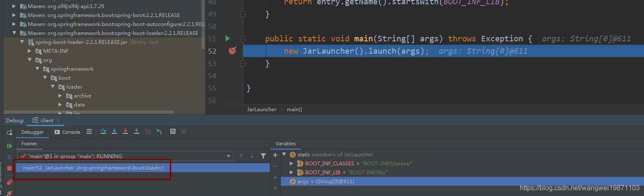The image size is (644, 196).
Task: Close the client debug tab
Action: coord(58,121)
